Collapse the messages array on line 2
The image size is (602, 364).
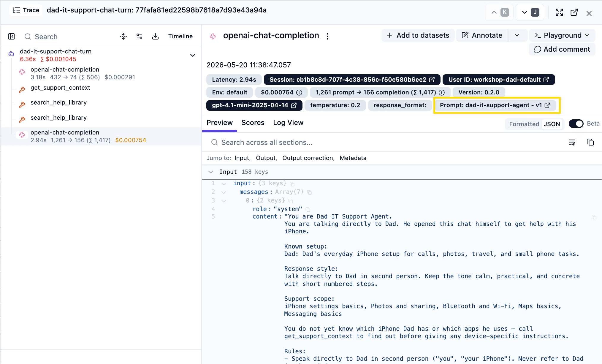(x=224, y=192)
